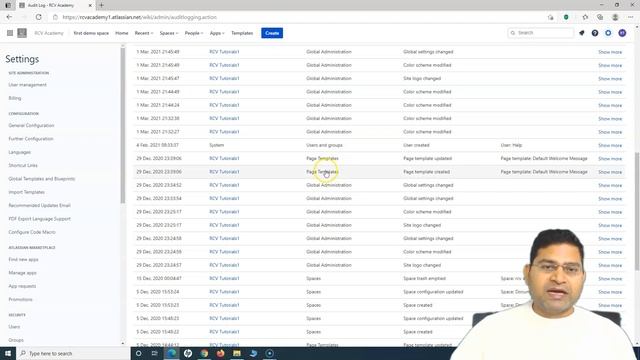640x360 pixels.
Task: Open the People dropdown menu
Action: 194,33
